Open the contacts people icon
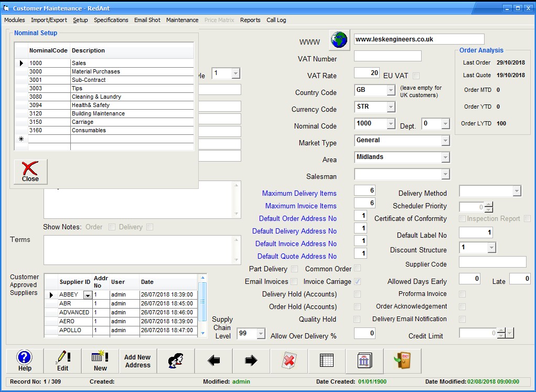 pos(176,361)
